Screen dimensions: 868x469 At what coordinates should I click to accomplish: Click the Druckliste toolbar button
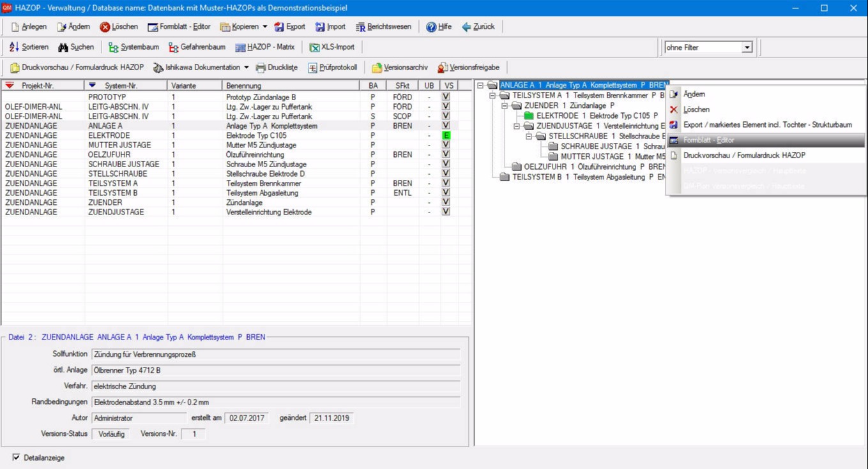coord(277,68)
